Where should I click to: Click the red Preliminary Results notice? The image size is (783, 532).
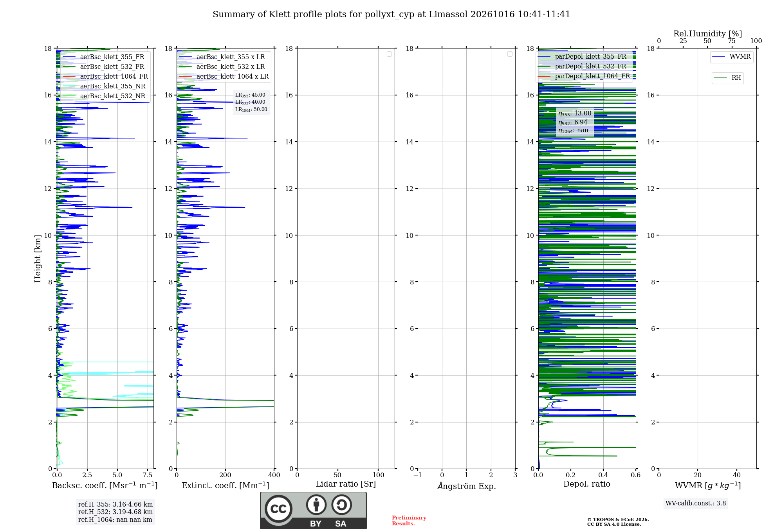(409, 521)
